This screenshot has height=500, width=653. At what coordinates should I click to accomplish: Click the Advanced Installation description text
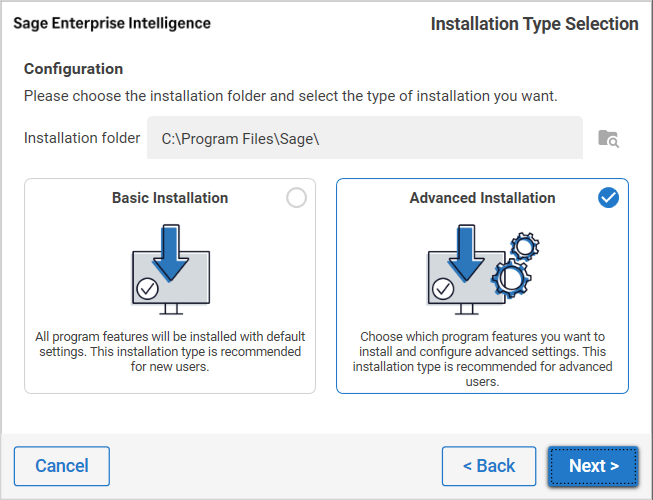[x=482, y=359]
